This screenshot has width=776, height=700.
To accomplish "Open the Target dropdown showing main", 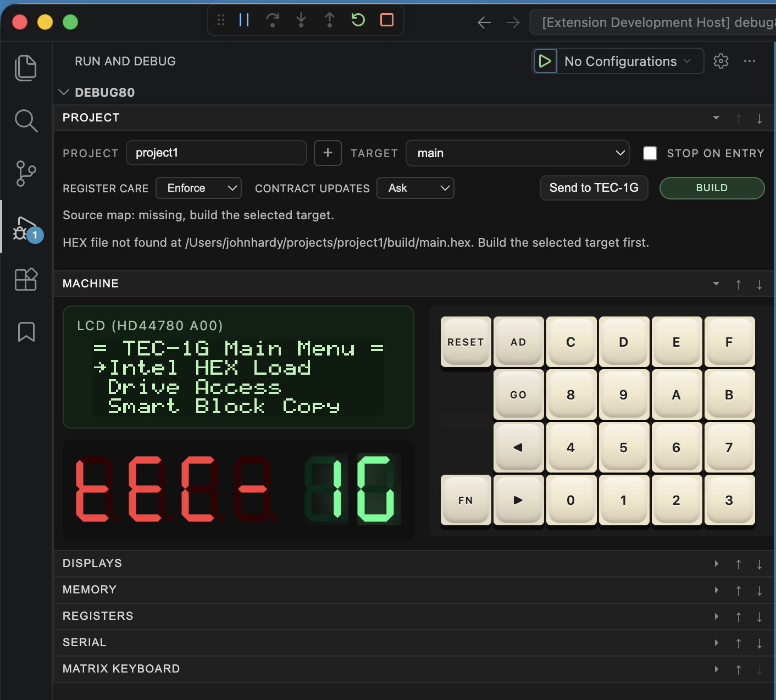I will [518, 153].
